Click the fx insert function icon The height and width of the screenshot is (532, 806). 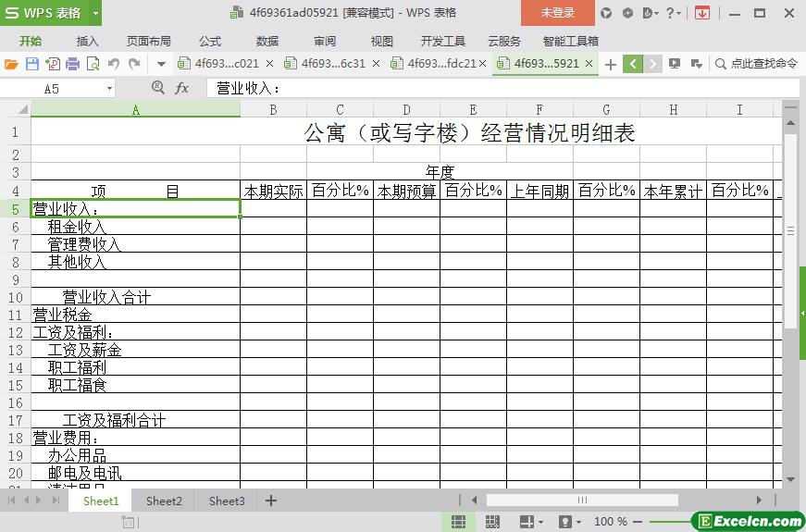(182, 89)
